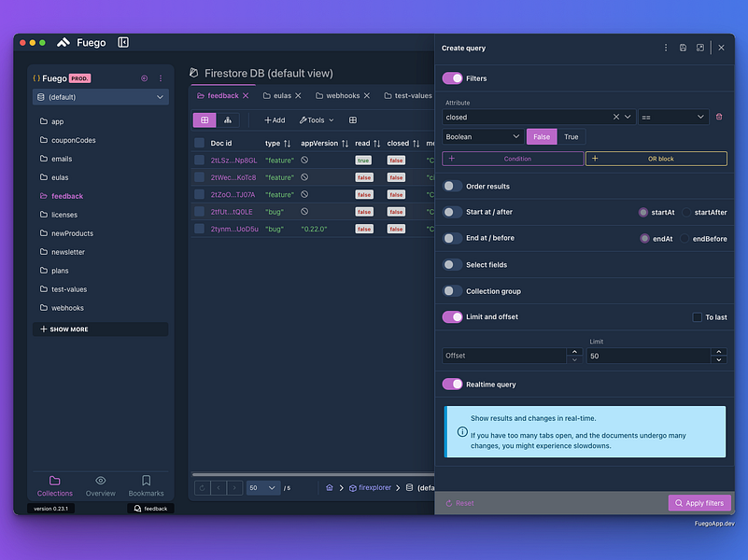Viewport: 748px width, 560px height.
Task: Close the Create query panel
Action: (x=721, y=48)
